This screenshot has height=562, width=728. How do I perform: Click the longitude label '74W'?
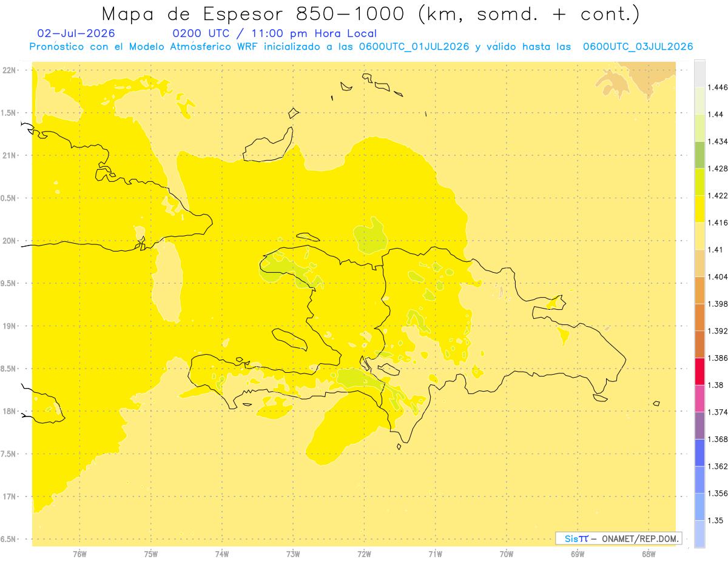[x=222, y=553]
